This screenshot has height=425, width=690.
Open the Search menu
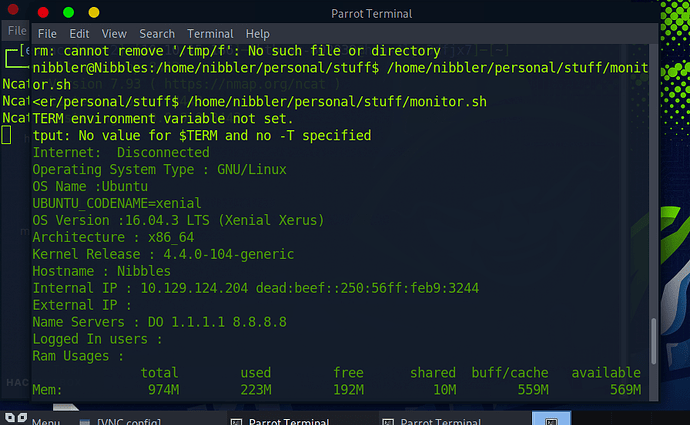[157, 34]
